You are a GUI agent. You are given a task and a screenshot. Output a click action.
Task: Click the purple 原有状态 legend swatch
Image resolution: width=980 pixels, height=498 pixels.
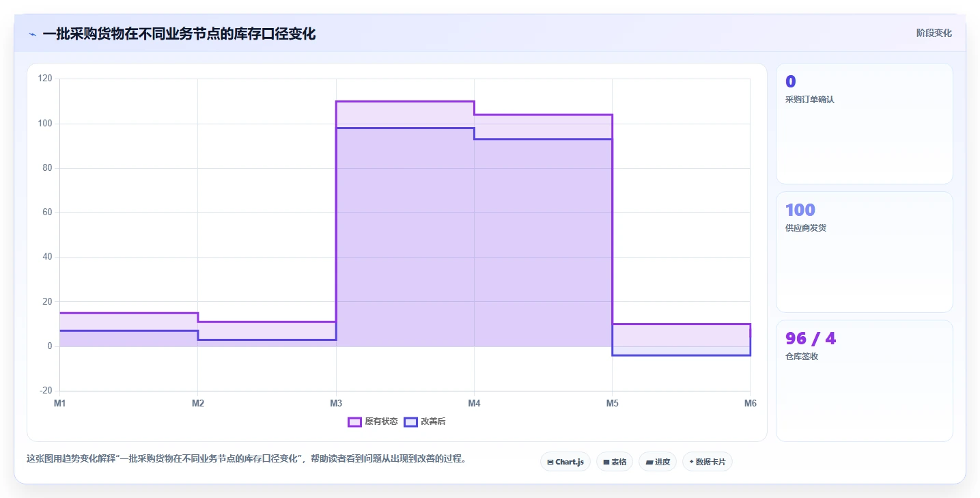coord(354,421)
